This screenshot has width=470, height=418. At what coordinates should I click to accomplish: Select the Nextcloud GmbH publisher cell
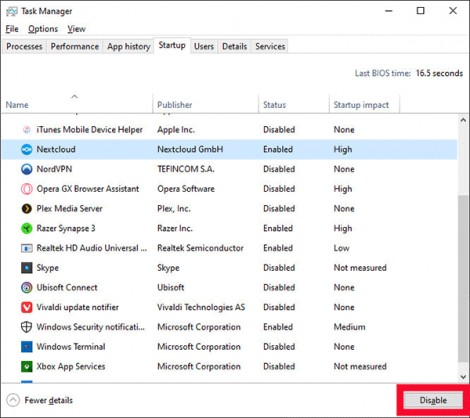190,149
